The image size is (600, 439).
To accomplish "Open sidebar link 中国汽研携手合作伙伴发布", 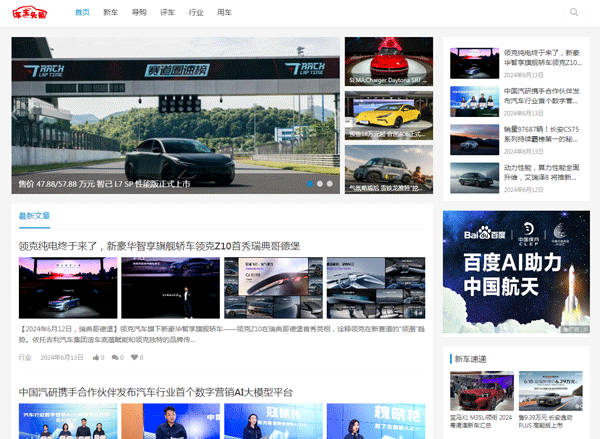I will 541,96.
